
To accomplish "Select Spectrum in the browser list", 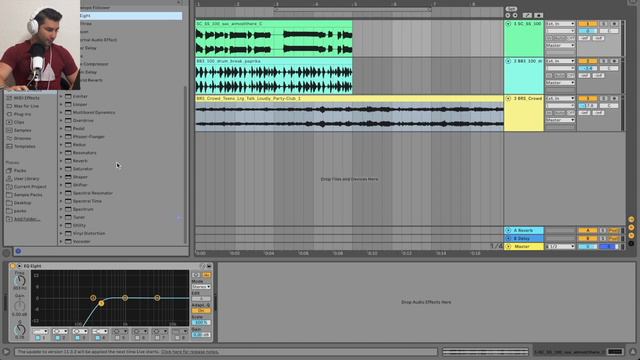I will point(83,209).
